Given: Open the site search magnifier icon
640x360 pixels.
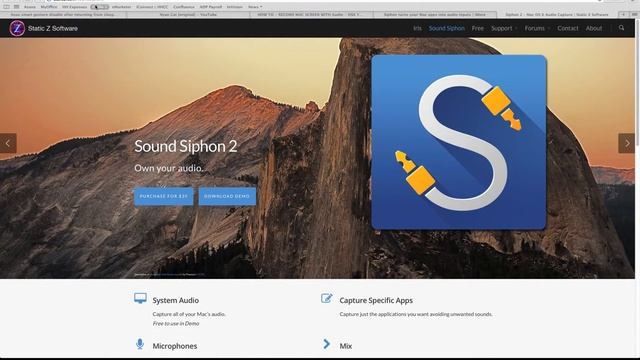Looking at the screenshot, I should (621, 28).
